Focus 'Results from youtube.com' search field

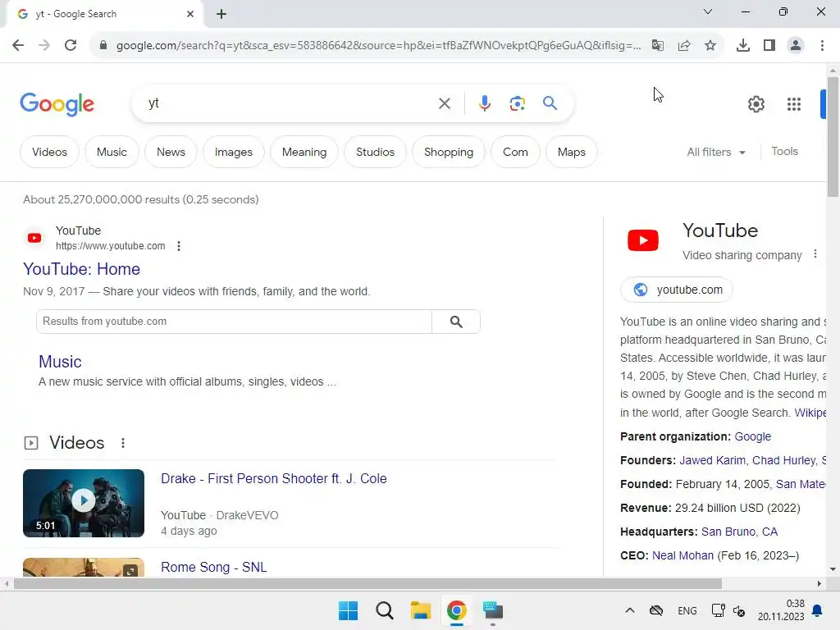point(234,322)
